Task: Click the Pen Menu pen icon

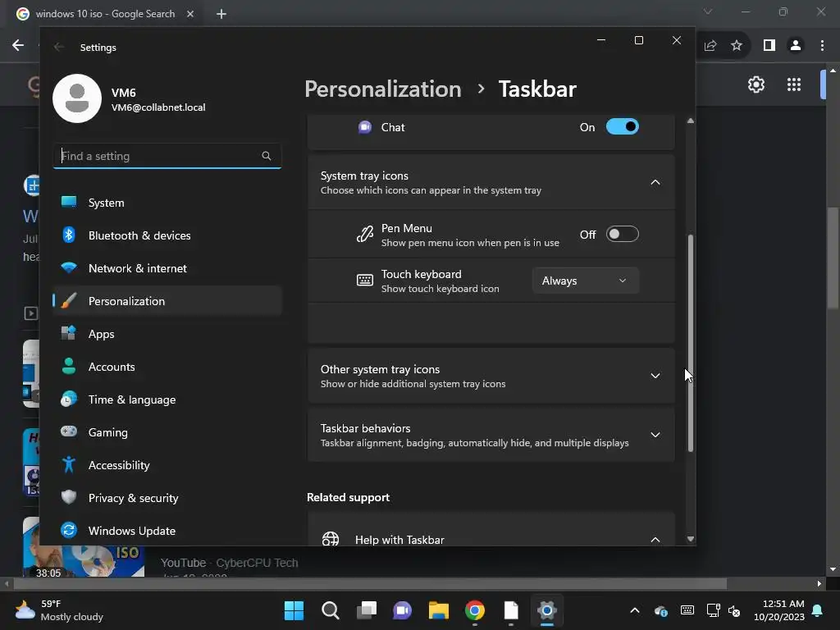Action: pos(365,234)
